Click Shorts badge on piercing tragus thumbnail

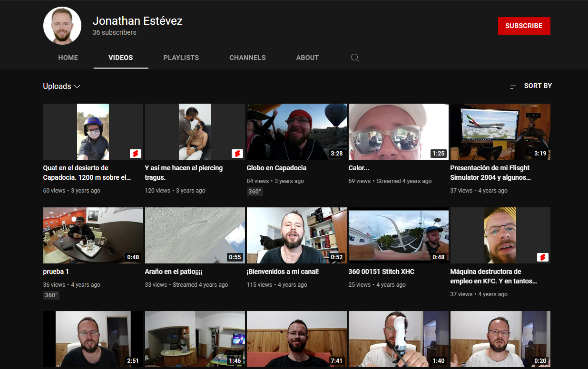(237, 154)
